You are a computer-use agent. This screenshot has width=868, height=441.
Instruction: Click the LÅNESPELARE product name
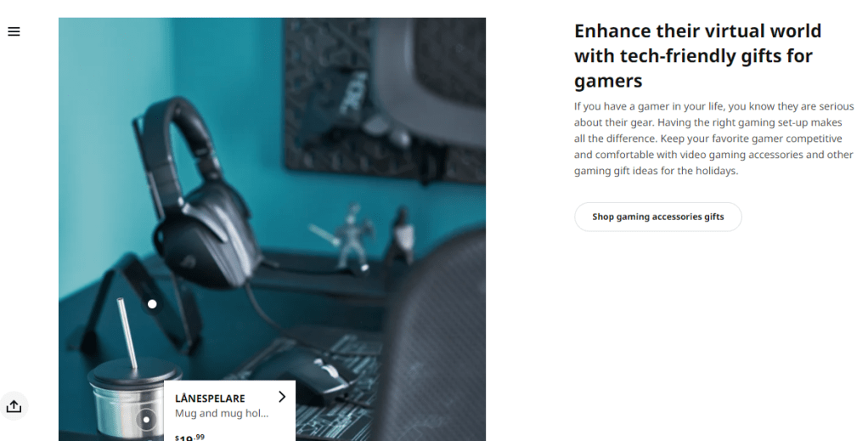pos(210,399)
